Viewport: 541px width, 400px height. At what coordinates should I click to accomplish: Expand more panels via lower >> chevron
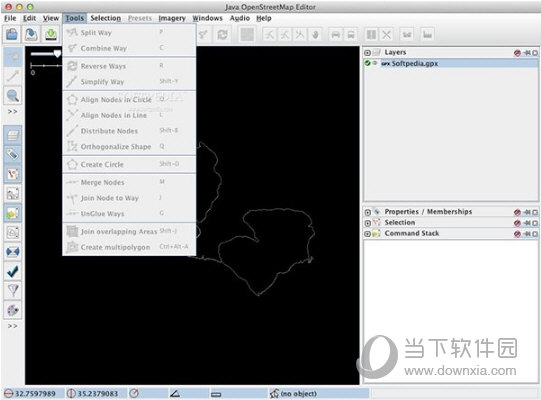click(12, 326)
